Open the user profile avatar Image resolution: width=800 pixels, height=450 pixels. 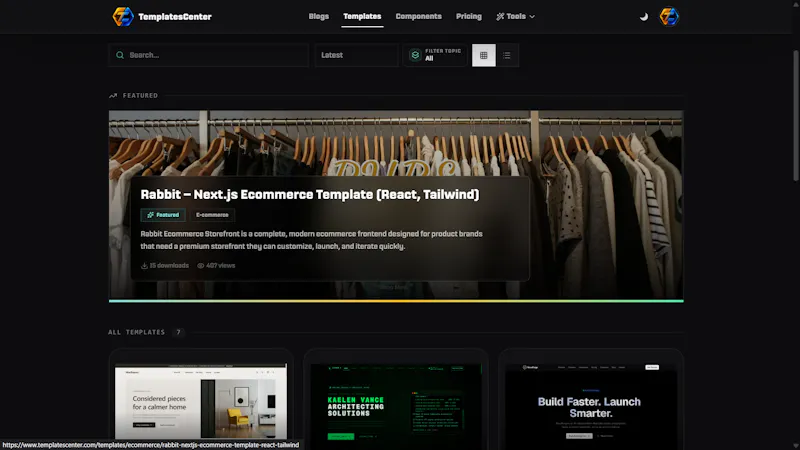(669, 16)
